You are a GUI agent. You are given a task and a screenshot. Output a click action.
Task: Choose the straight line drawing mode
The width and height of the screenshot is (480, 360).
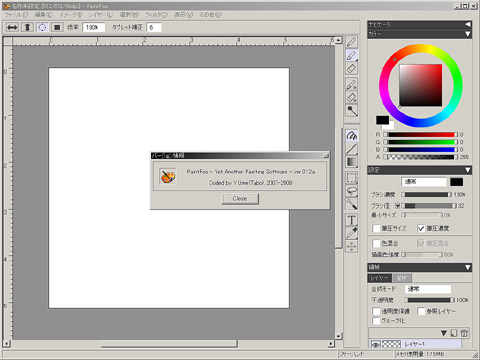(x=352, y=149)
